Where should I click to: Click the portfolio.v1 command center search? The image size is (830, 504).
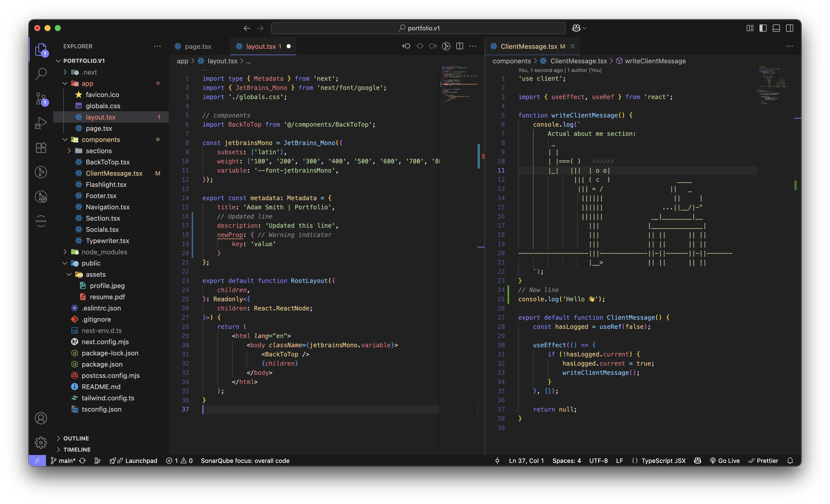click(x=418, y=28)
